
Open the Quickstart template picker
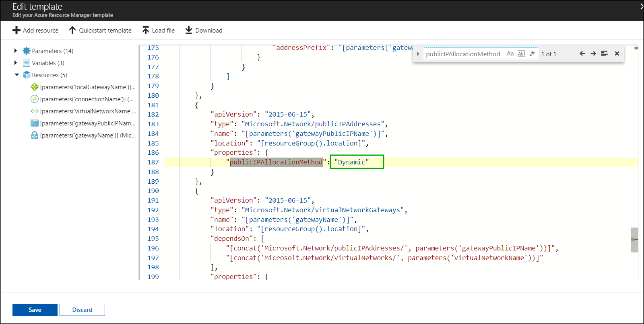click(100, 31)
